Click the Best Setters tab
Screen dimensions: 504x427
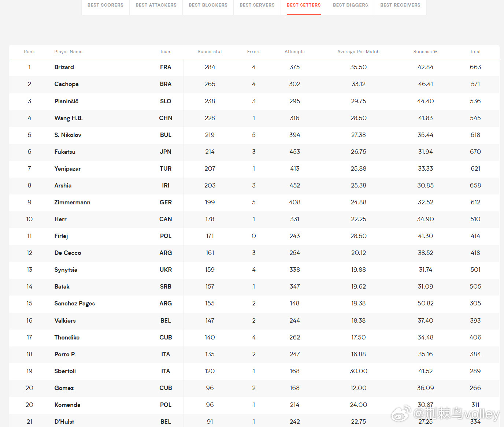[304, 5]
